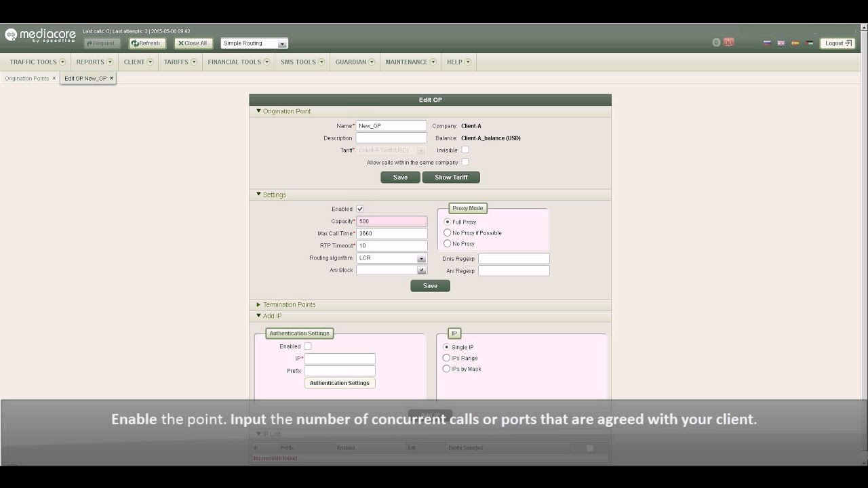The width and height of the screenshot is (868, 488).
Task: Click the grey notification counter showing 0
Action: click(716, 43)
